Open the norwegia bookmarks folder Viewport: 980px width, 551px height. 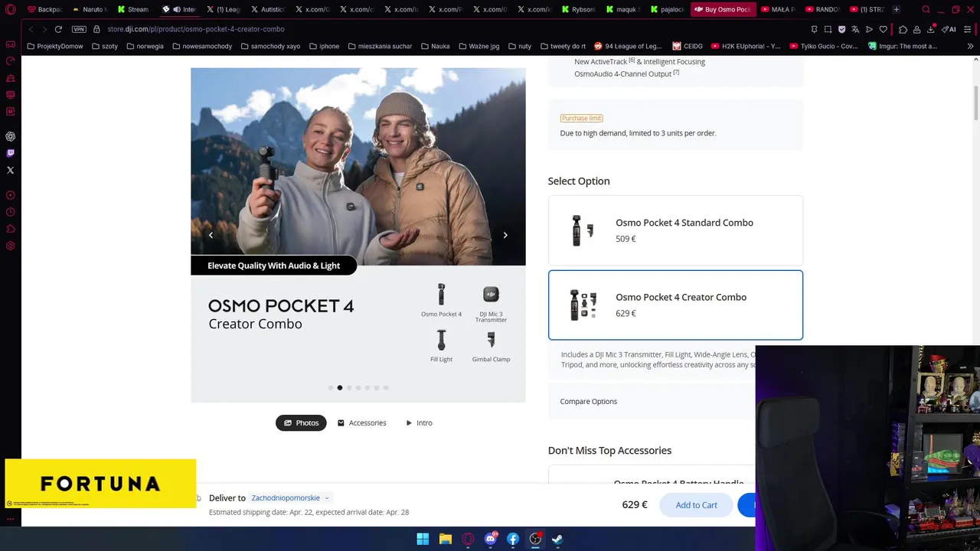[145, 46]
